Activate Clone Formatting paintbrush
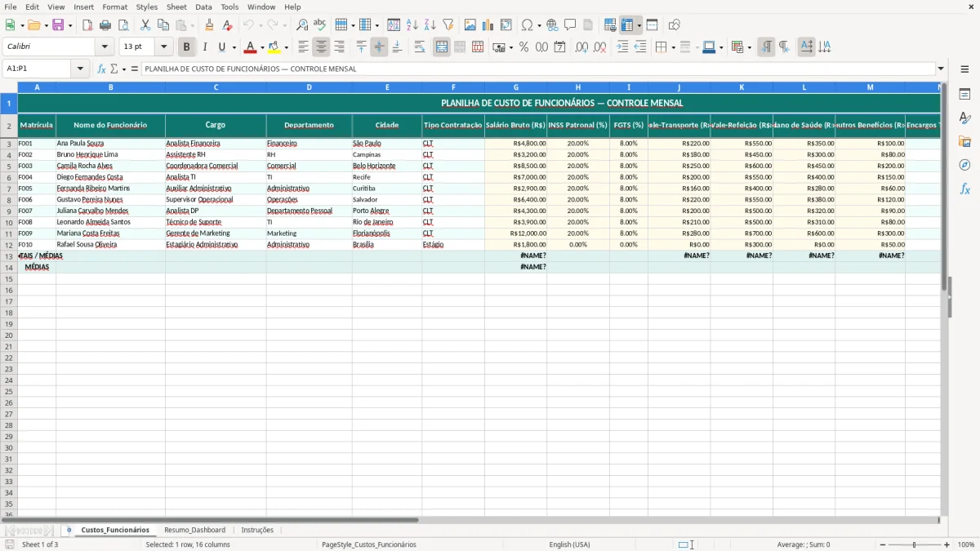Screen dimensions: 980x551 point(210,25)
